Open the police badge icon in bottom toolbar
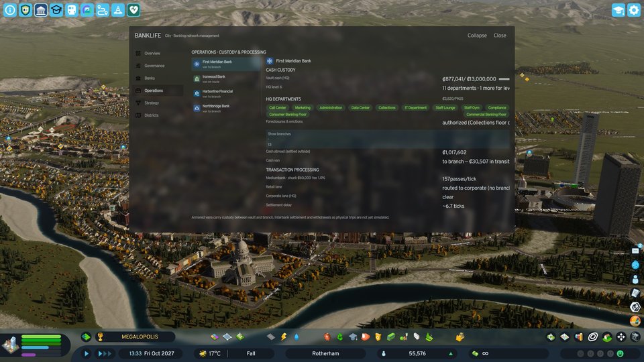644x362 pixels. [378, 337]
